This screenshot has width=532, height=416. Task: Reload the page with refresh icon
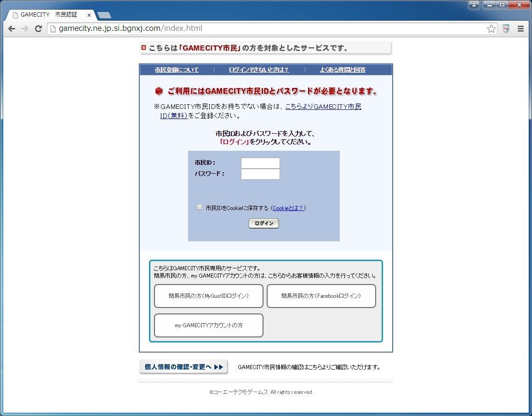point(38,29)
